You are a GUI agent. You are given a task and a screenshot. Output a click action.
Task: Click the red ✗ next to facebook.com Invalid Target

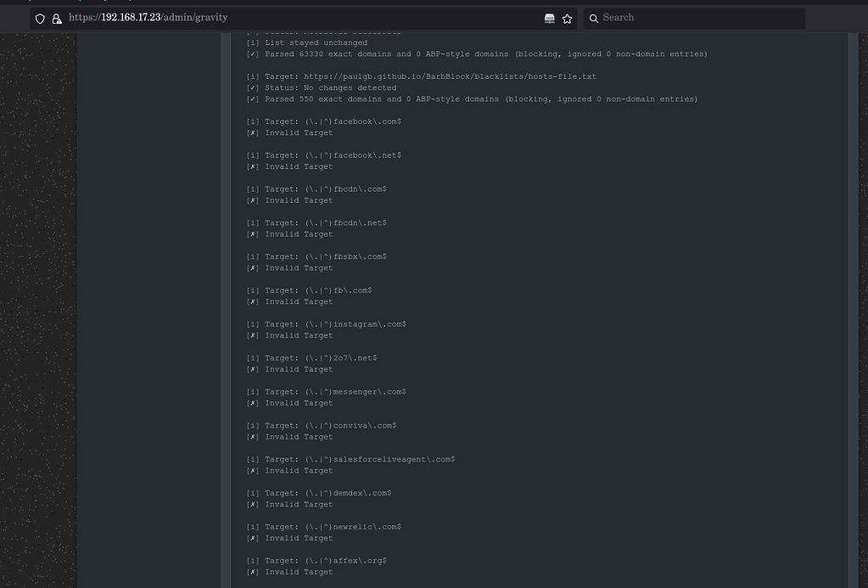pos(252,132)
